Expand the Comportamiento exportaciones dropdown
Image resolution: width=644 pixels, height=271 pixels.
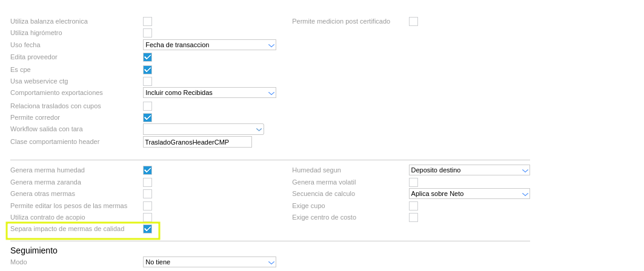click(210, 93)
